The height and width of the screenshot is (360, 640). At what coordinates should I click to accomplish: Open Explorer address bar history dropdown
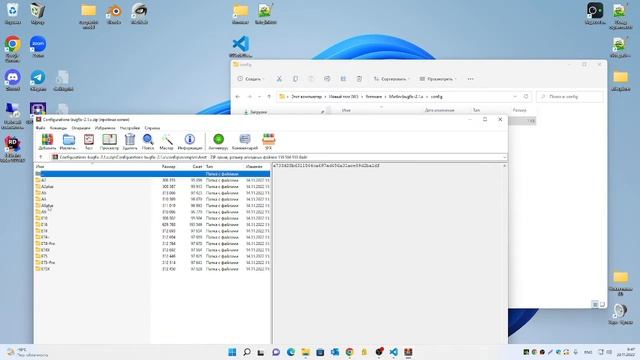pos(515,97)
